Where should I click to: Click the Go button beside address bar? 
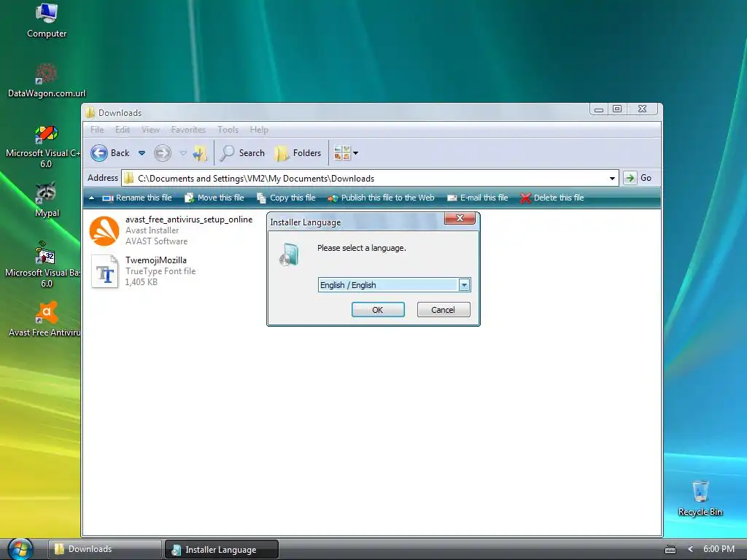638,178
